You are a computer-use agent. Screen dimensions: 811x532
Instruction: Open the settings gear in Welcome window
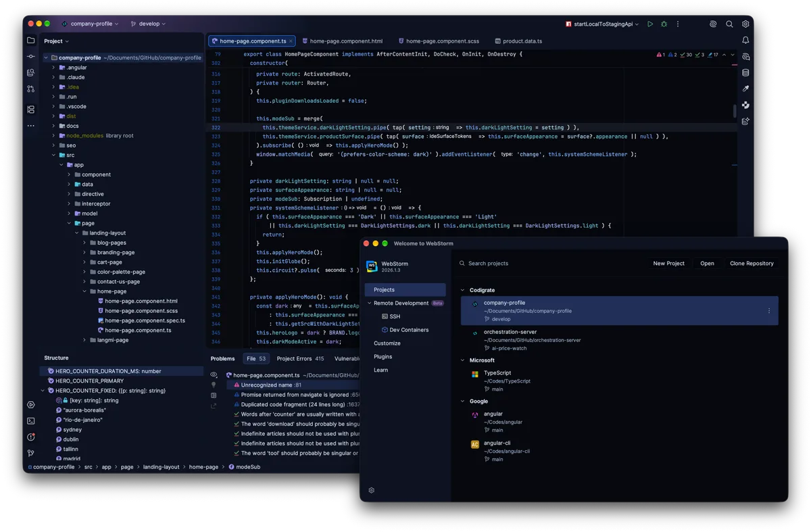click(371, 490)
